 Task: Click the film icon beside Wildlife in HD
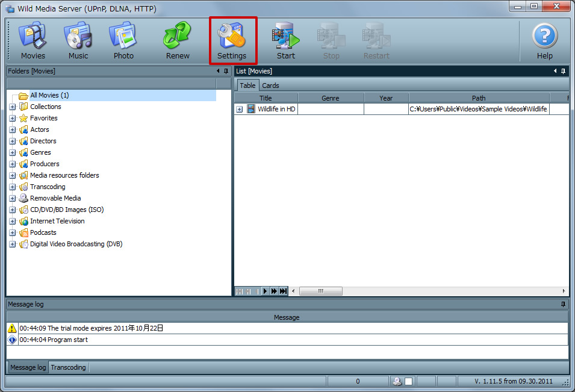point(251,109)
